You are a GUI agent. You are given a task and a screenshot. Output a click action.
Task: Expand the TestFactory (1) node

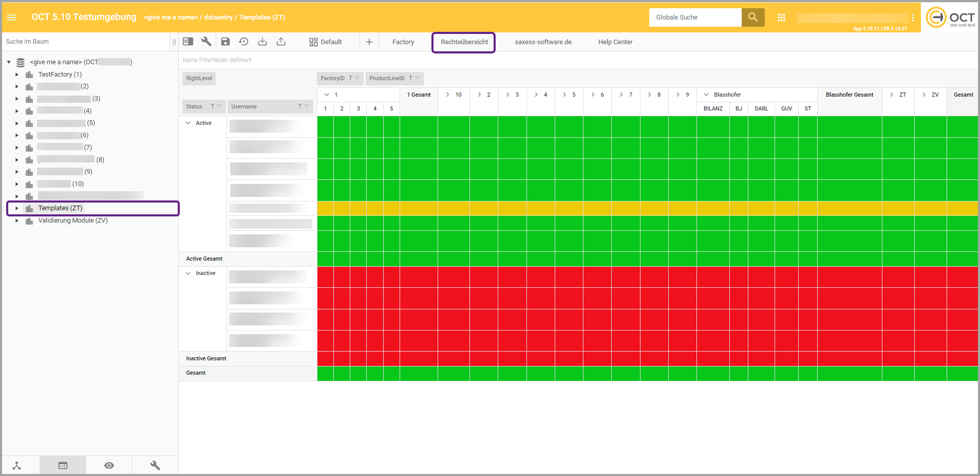click(x=17, y=75)
